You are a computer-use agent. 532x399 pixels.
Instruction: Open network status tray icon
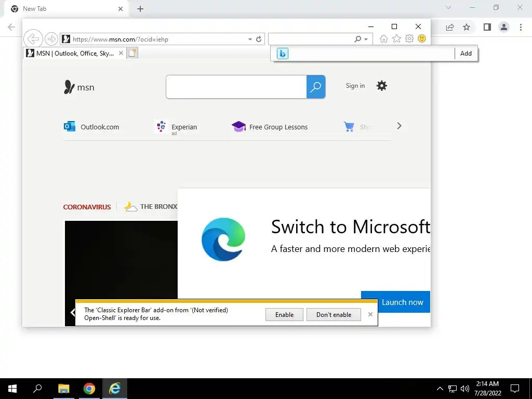click(453, 389)
